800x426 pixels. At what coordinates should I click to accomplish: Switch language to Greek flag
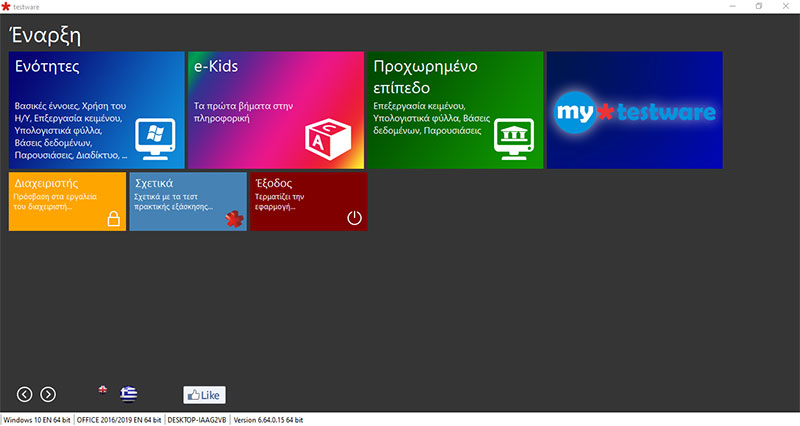129,394
